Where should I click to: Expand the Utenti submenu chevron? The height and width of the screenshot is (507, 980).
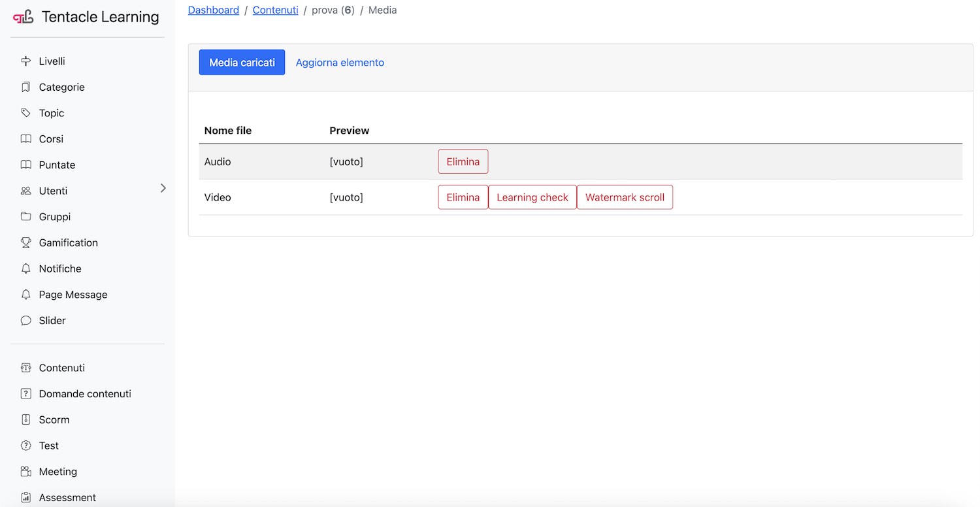[163, 189]
